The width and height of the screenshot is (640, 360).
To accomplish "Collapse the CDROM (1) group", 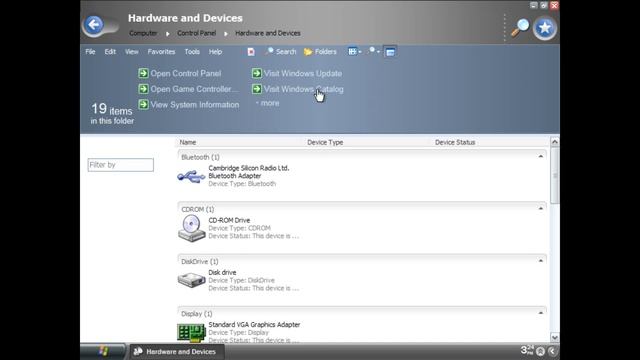I will (x=541, y=209).
